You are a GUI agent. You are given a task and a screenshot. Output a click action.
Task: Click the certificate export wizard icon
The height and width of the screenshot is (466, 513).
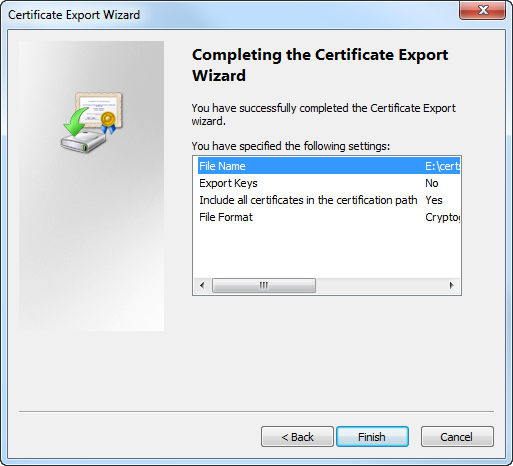(91, 122)
